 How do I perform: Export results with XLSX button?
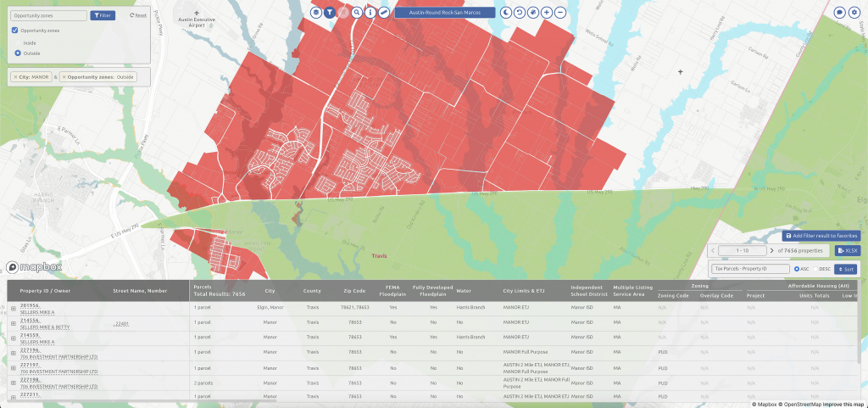click(x=848, y=251)
